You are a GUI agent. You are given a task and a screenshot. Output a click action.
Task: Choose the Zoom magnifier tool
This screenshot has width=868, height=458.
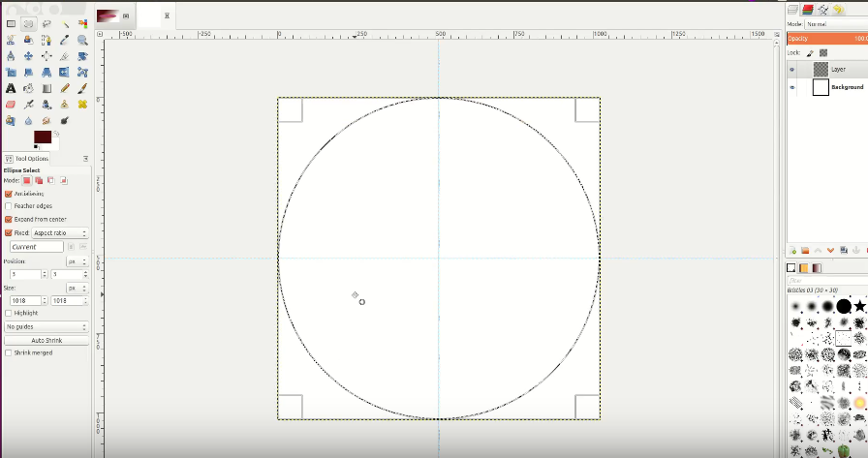(x=82, y=40)
